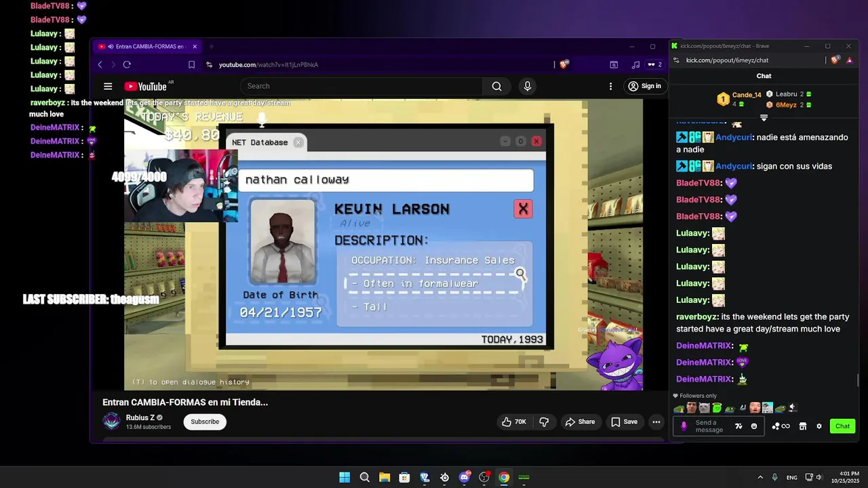Screen dimensions: 868x488
Task: Open more actions menu beside Save
Action: tap(656, 422)
